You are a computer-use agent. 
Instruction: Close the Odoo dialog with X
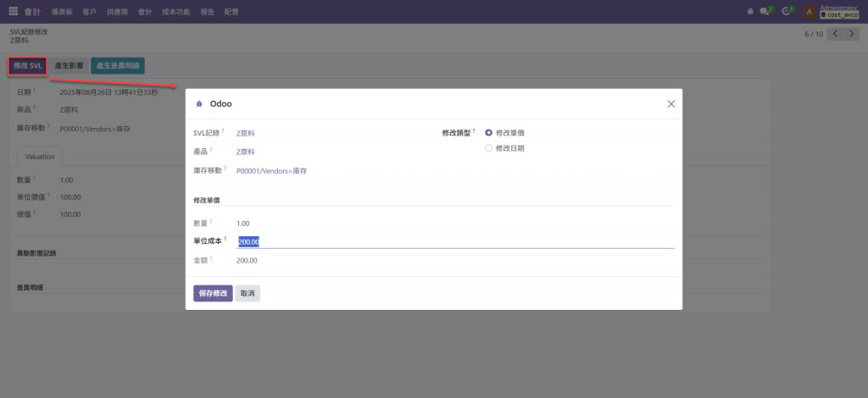pyautogui.click(x=671, y=104)
